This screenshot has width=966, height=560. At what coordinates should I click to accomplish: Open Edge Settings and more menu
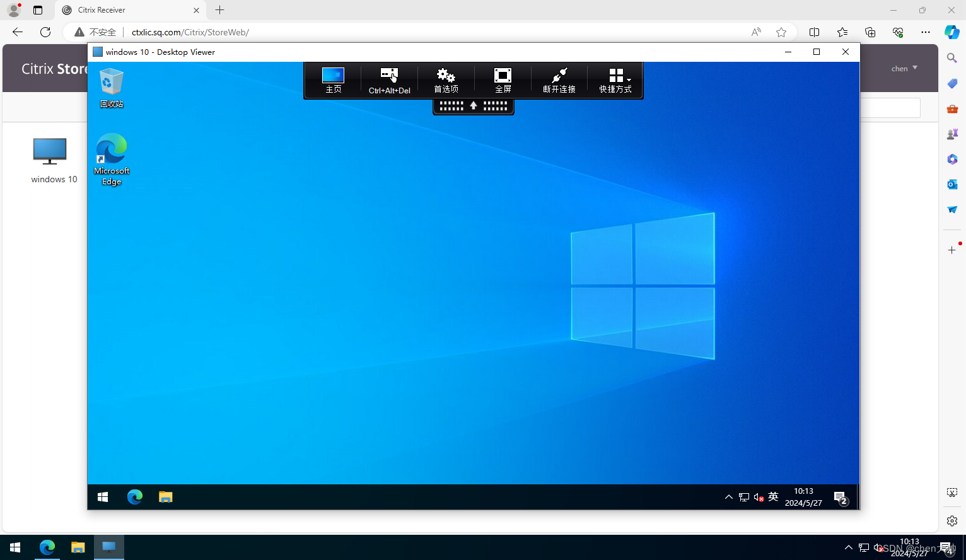[926, 32]
